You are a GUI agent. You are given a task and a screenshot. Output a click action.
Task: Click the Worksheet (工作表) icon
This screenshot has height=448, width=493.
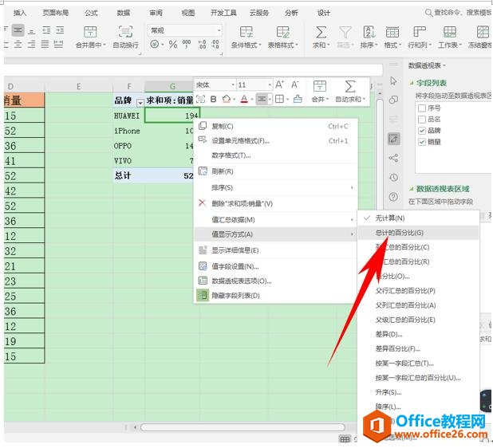[x=450, y=32]
